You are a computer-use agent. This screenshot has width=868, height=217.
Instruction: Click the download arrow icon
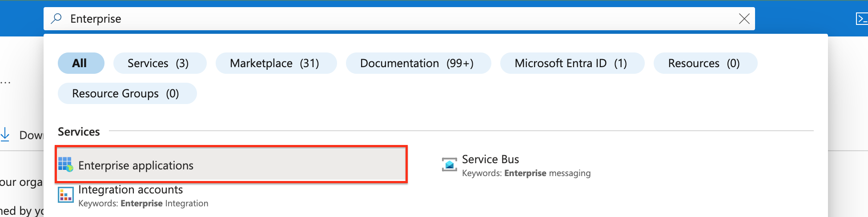(x=5, y=134)
